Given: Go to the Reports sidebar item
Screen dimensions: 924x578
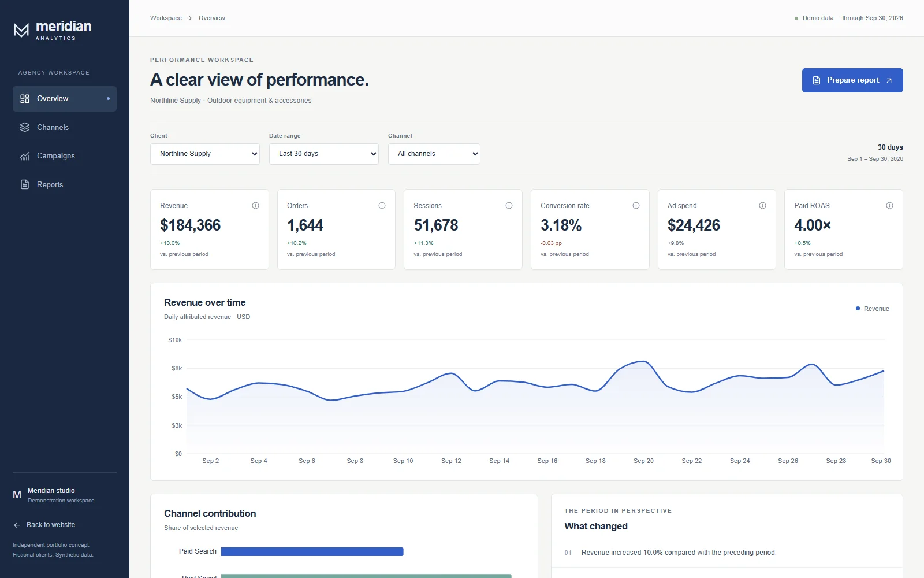Looking at the screenshot, I should tap(65, 184).
